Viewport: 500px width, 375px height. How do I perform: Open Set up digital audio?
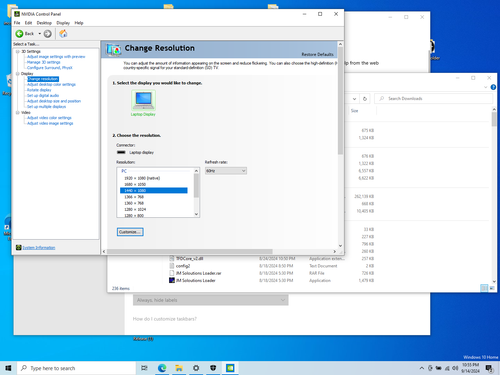pos(43,96)
